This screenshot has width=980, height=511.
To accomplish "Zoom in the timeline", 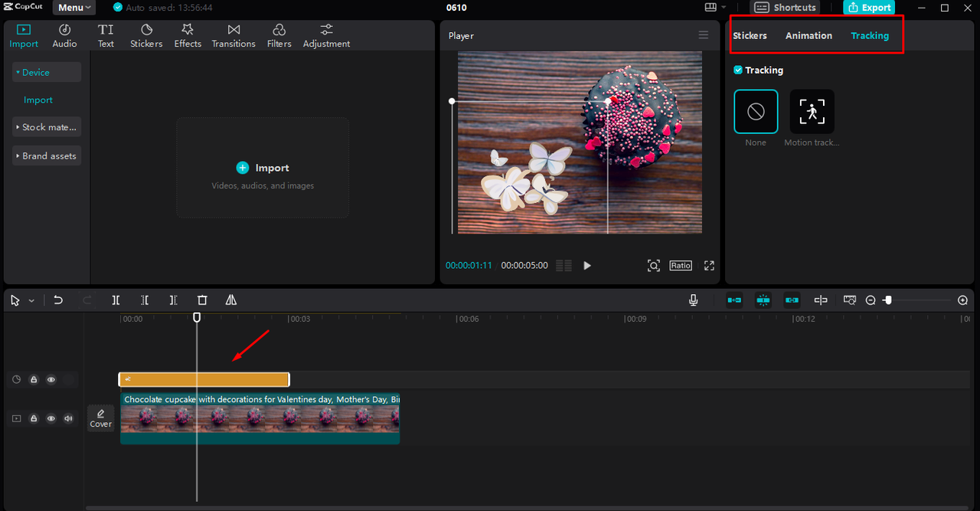I will pos(963,300).
